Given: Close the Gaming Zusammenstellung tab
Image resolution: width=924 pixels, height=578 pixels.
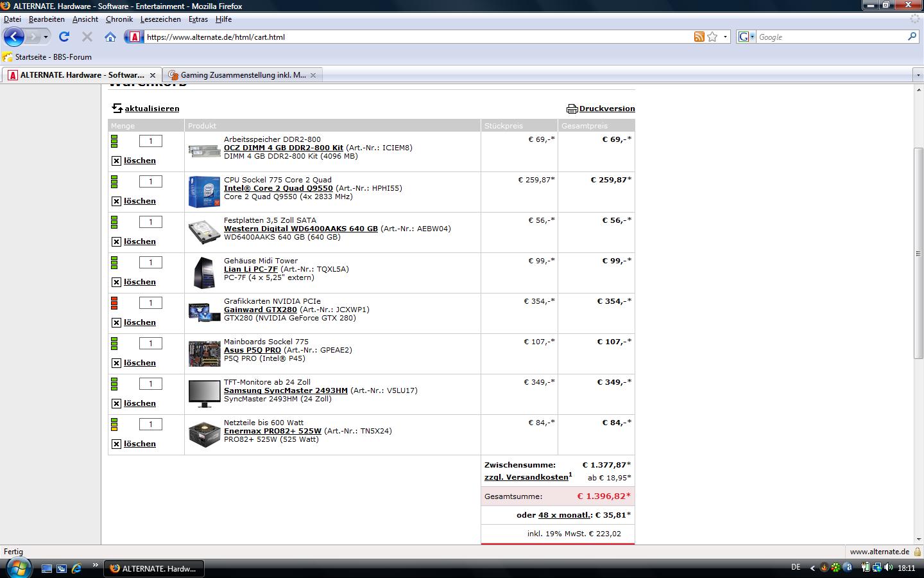Looking at the screenshot, I should point(313,75).
